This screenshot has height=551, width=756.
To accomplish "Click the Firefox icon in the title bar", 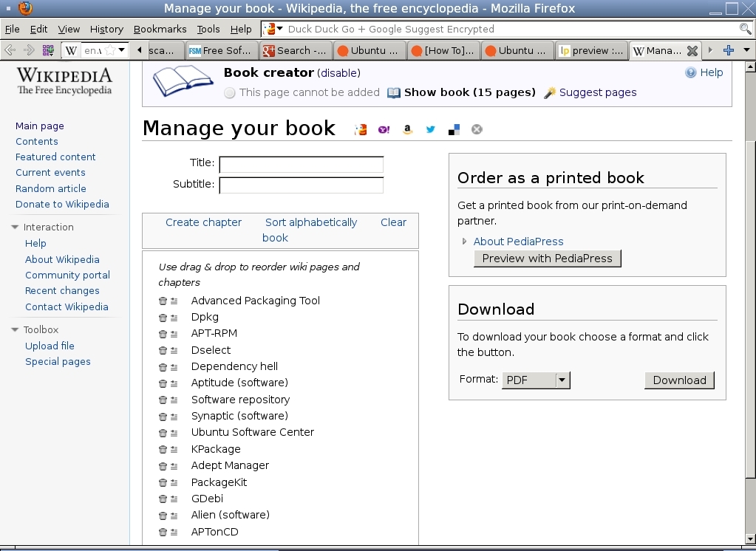I will click(25, 8).
